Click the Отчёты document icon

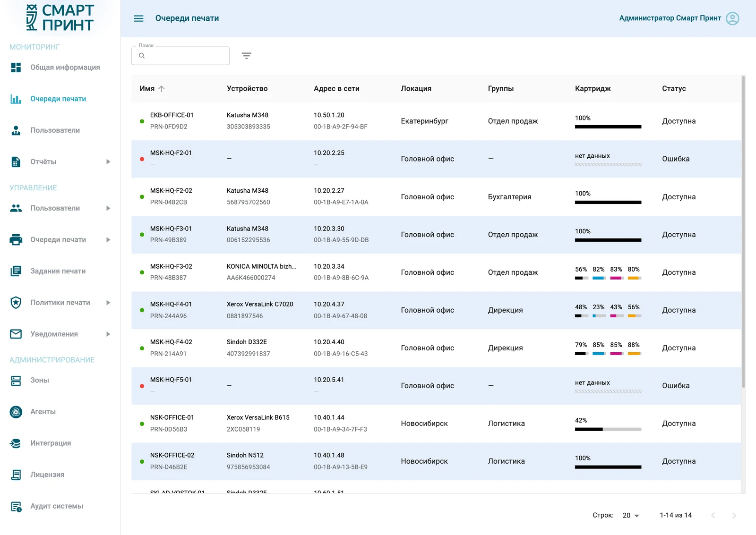16,162
